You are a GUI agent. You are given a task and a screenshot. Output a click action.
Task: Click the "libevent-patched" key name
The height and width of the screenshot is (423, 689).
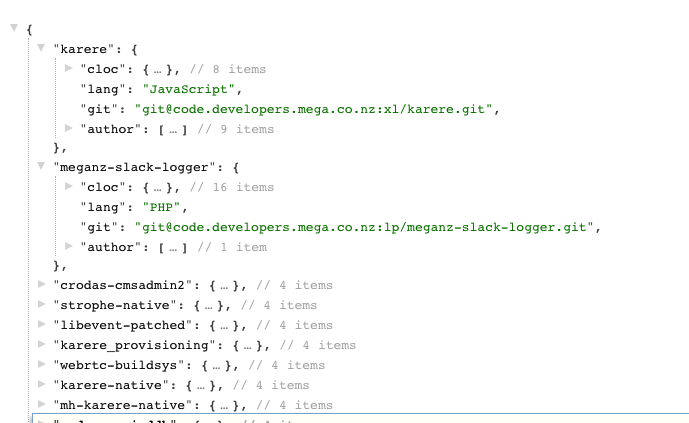(123, 325)
